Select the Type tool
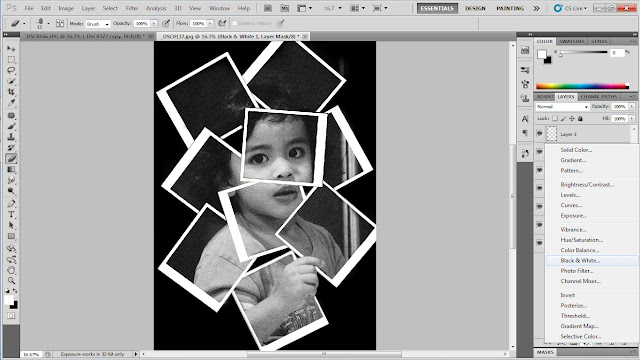The image size is (640, 360). click(x=11, y=215)
